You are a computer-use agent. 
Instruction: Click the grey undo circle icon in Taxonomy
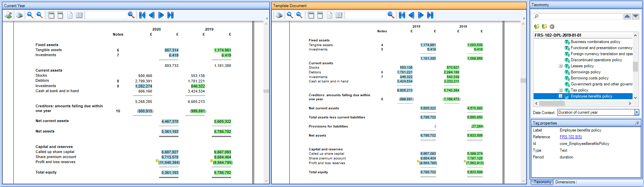(x=552, y=27)
